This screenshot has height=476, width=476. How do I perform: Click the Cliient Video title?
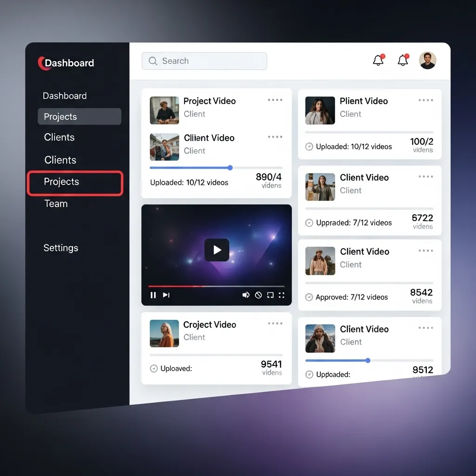click(x=209, y=138)
